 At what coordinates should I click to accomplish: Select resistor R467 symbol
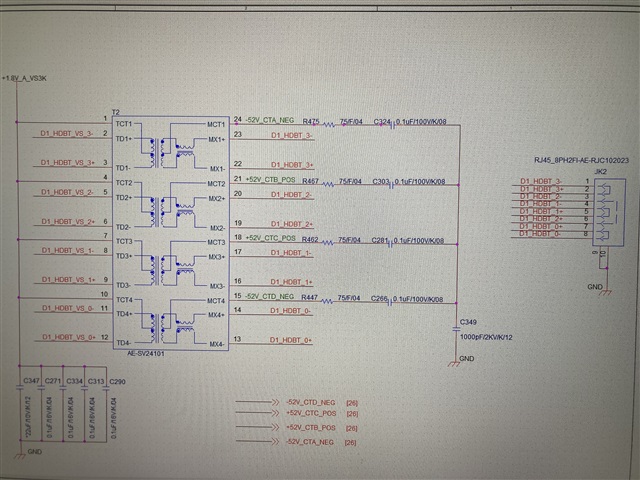(x=329, y=184)
